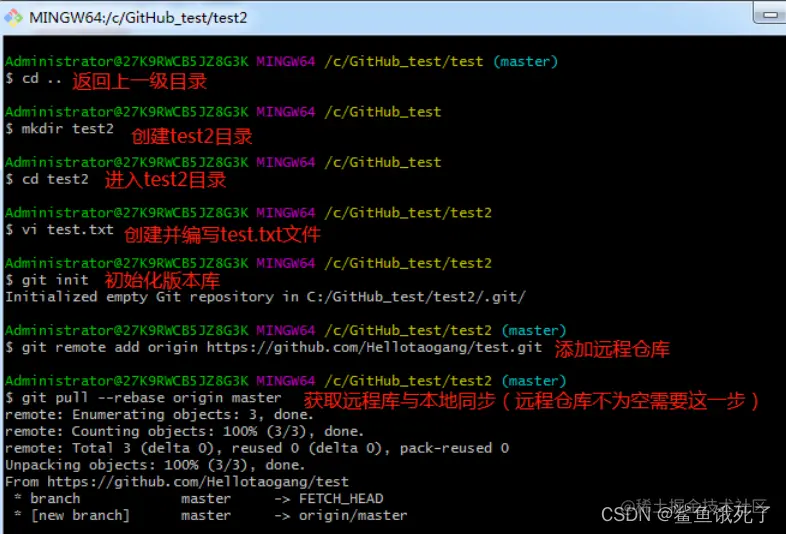The width and height of the screenshot is (786, 534).
Task: Click the 'remote: Total 3 (delta 0)' line
Action: tap(257, 448)
